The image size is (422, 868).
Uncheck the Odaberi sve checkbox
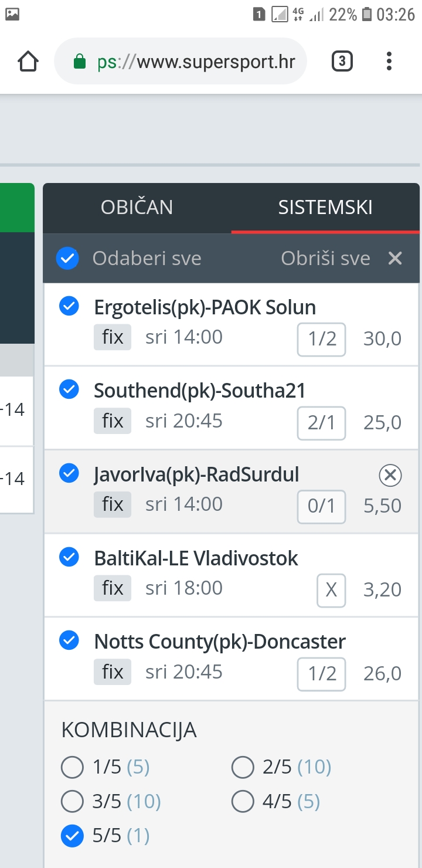pyautogui.click(x=67, y=258)
